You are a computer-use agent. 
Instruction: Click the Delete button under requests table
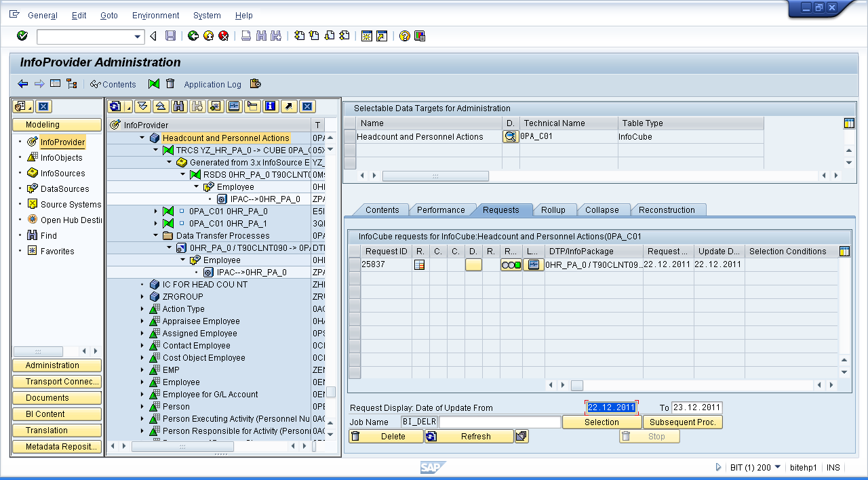[x=387, y=437]
